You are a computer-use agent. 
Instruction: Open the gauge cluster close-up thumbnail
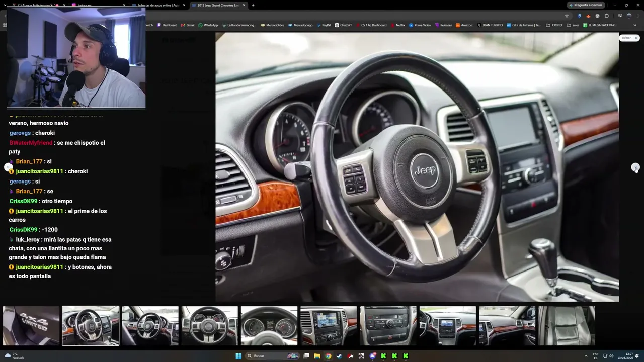click(x=269, y=326)
